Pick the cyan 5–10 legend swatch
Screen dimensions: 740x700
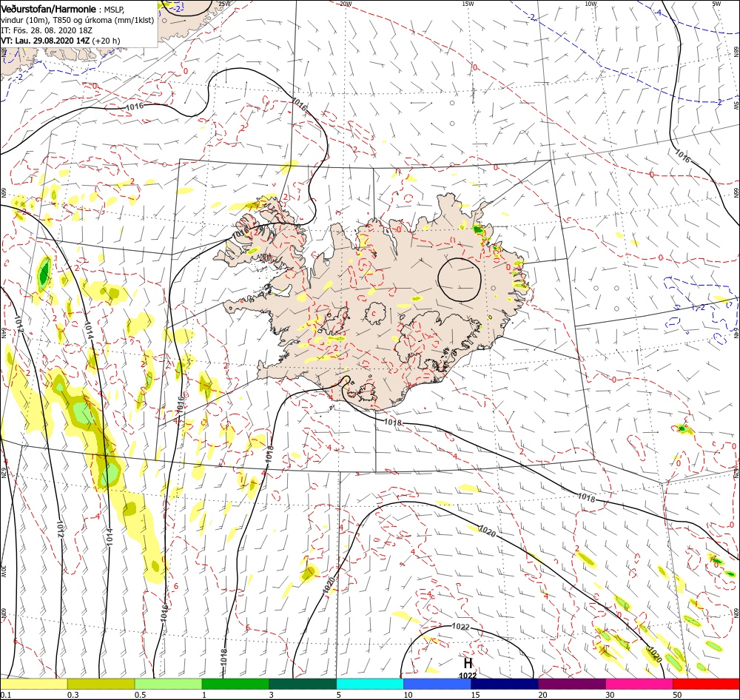tap(370, 684)
